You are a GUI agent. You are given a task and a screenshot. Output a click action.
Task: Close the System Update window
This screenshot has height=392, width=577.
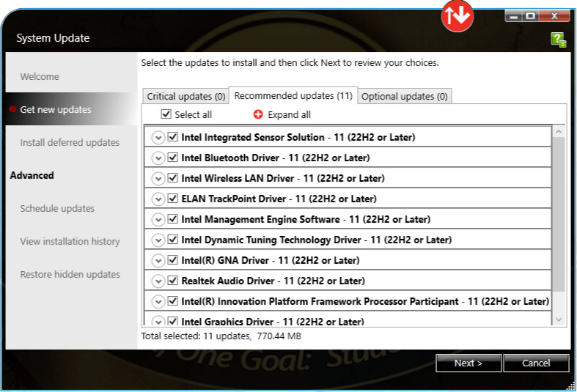(554, 16)
